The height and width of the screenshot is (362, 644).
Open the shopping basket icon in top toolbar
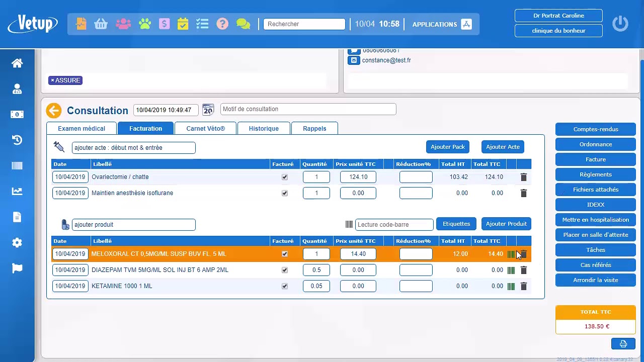pos(101,24)
